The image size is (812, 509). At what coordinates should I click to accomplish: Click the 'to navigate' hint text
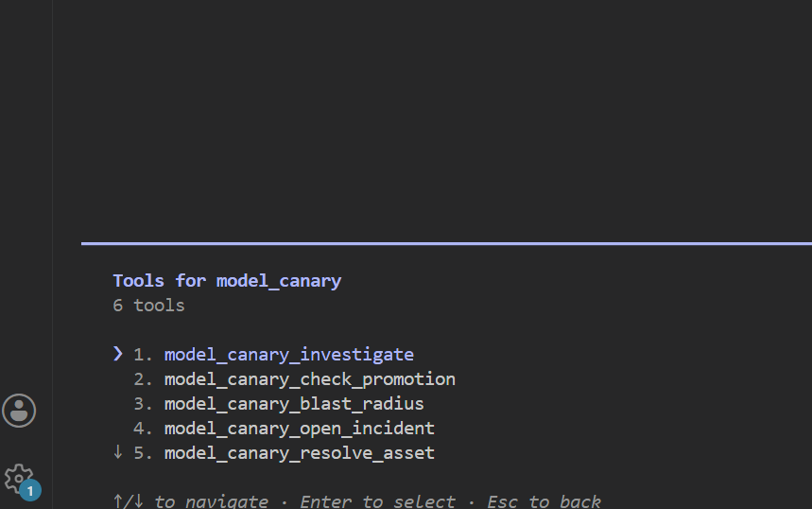[x=212, y=501]
